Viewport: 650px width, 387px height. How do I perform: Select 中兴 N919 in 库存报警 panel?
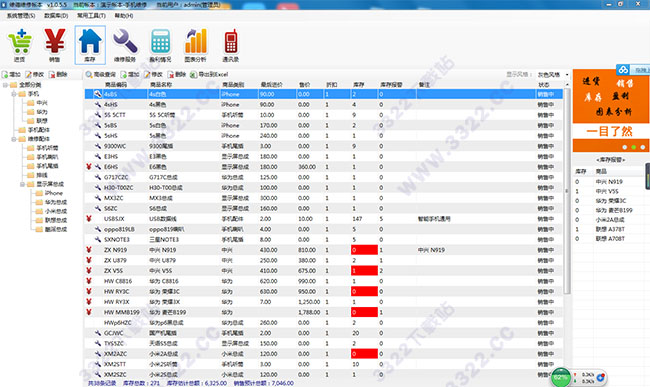point(609,181)
